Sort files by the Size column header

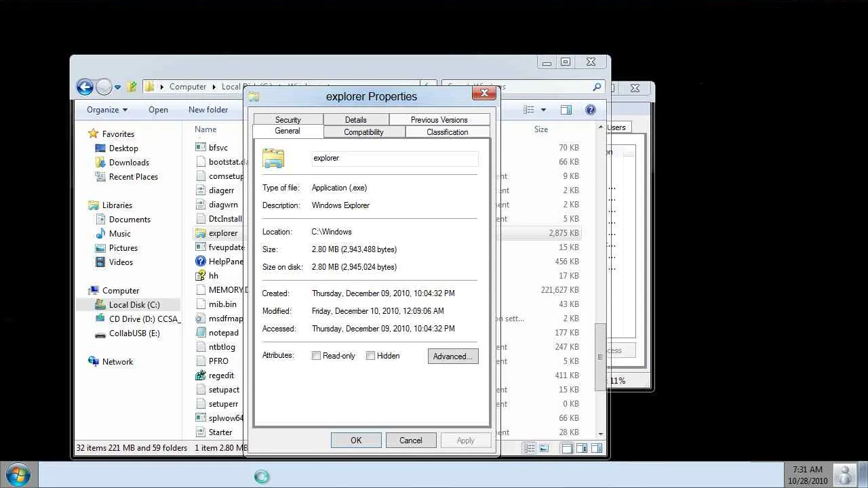pyautogui.click(x=540, y=129)
